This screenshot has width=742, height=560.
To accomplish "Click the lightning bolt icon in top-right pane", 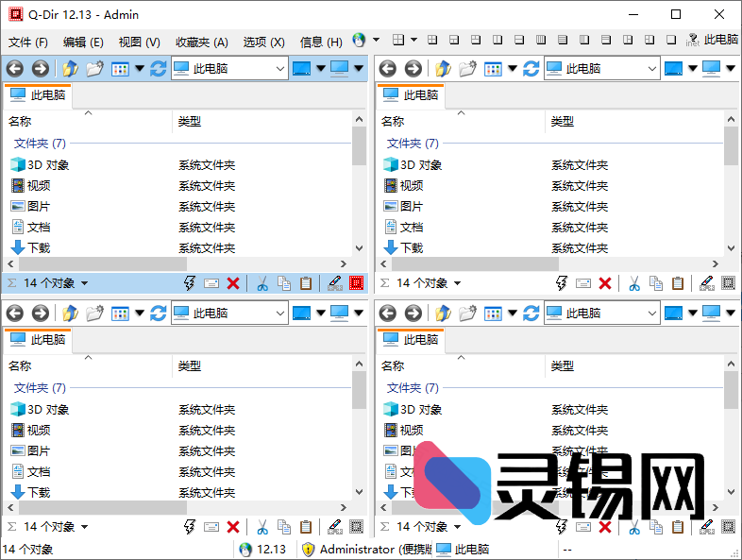I will point(562,283).
